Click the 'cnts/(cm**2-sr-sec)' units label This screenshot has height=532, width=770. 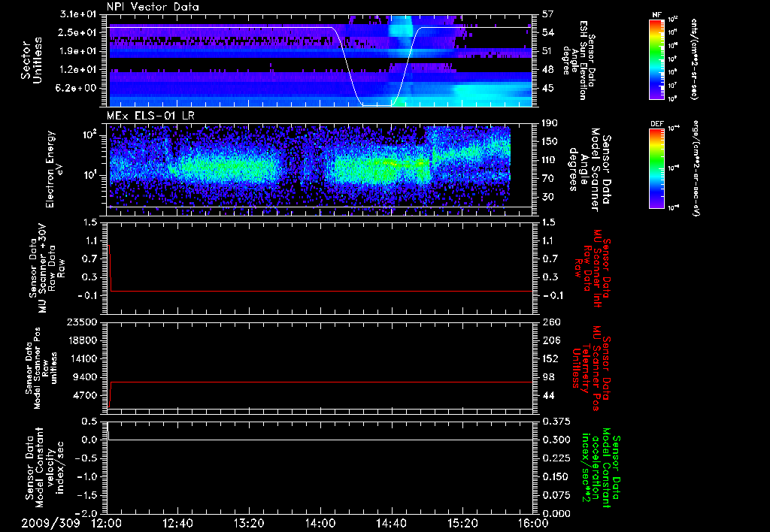coord(693,59)
